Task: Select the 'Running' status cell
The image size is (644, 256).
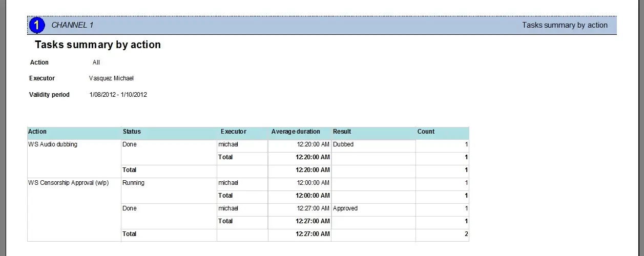Action: (133, 183)
